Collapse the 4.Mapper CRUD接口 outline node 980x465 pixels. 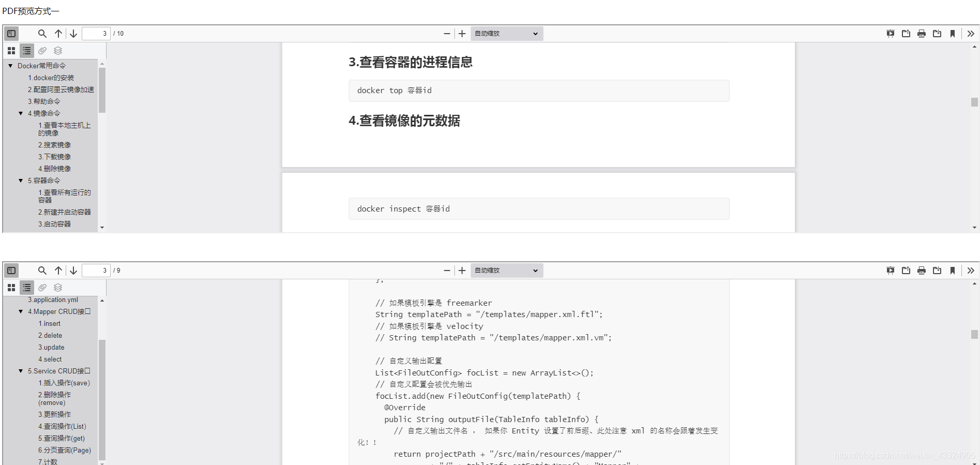[x=21, y=311]
